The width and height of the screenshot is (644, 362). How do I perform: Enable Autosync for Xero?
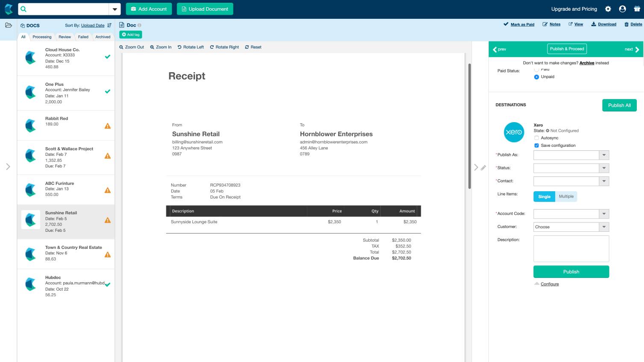[537, 137]
